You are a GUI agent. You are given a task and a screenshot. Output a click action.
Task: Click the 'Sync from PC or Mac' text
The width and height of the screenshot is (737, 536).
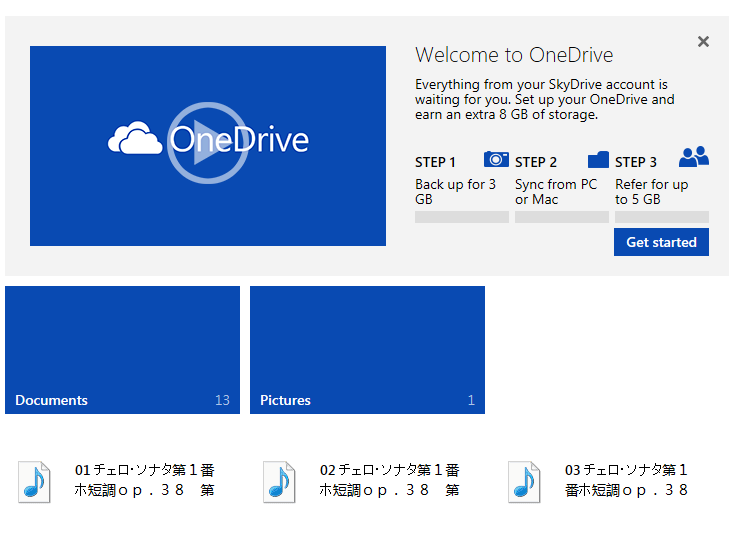[556, 192]
